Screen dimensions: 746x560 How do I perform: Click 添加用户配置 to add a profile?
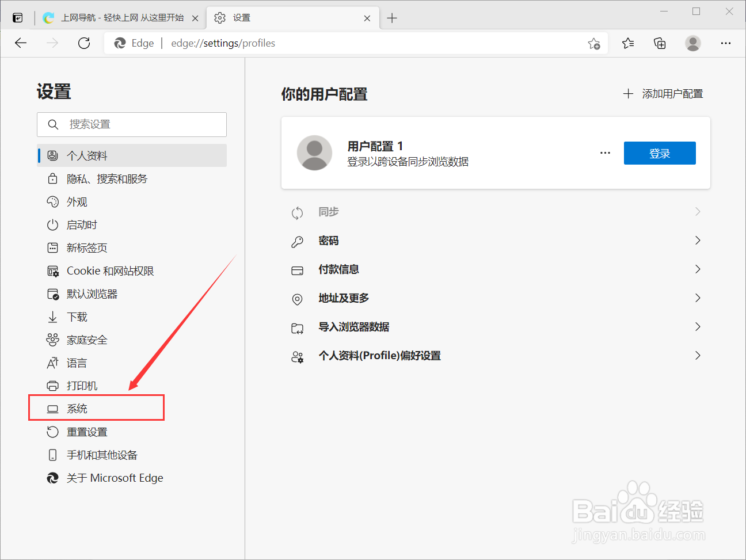(x=663, y=94)
